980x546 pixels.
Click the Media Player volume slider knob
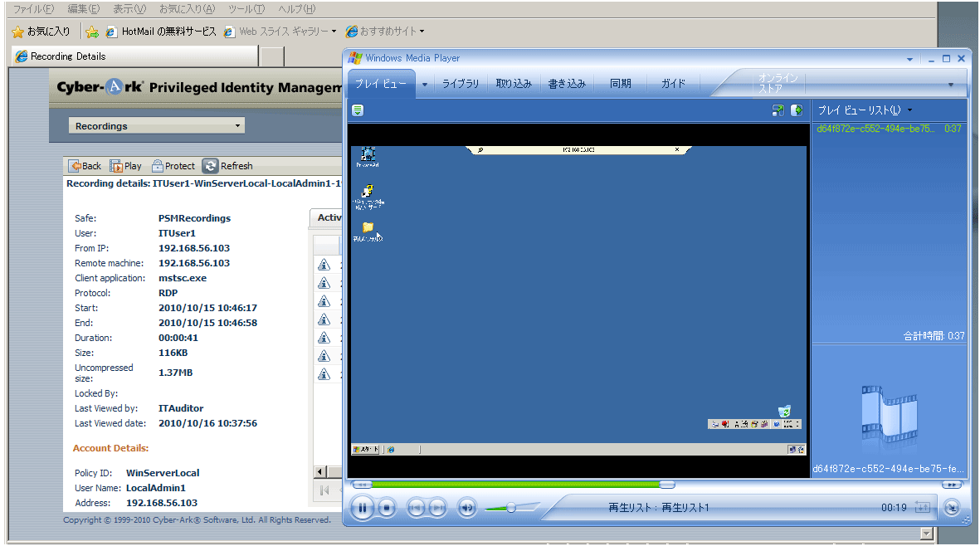tap(510, 508)
